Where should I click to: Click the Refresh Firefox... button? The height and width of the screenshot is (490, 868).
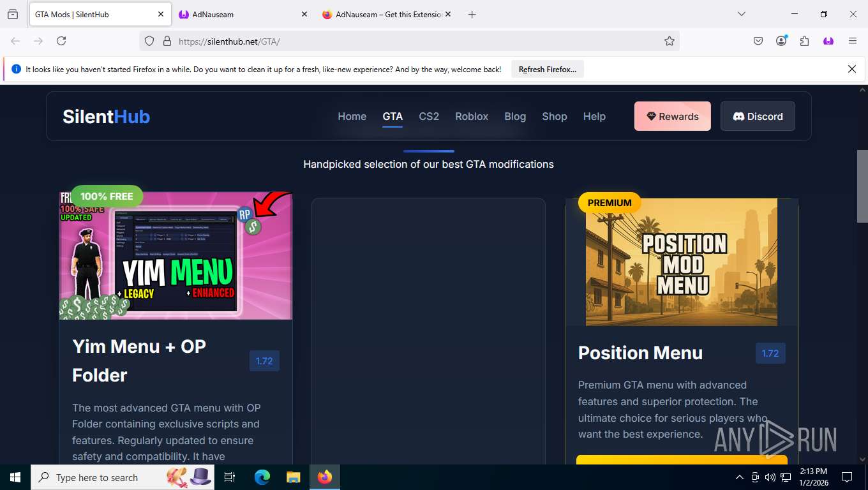click(548, 69)
